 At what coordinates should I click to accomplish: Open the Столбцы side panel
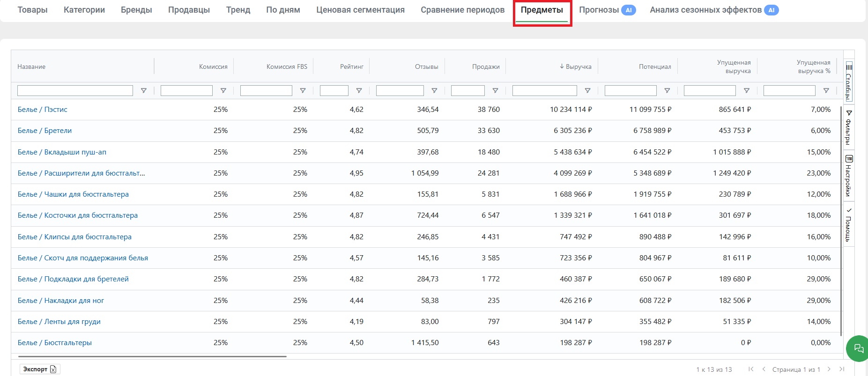849,81
